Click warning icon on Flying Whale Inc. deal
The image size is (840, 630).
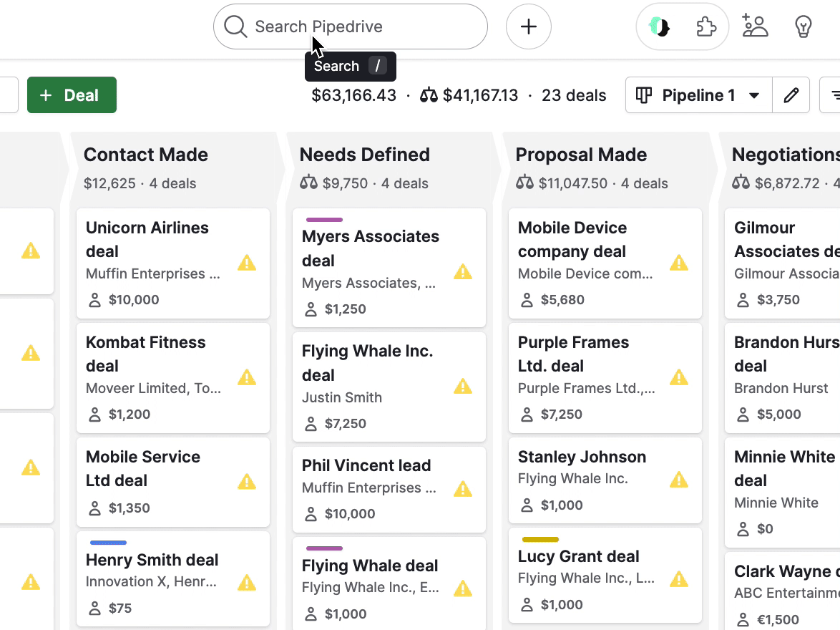463,386
